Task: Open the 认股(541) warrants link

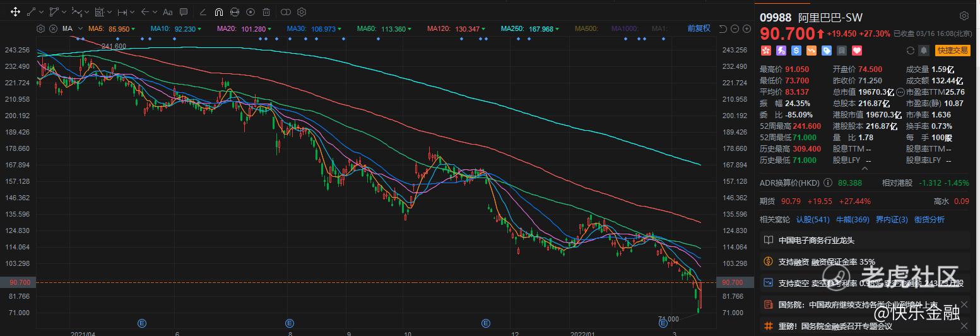Action: click(x=813, y=220)
